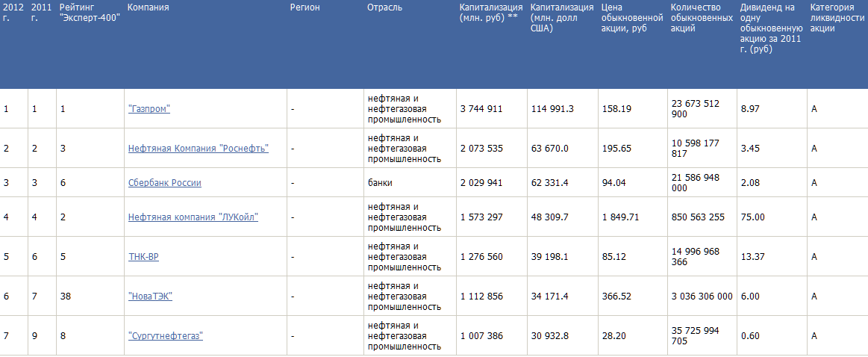Select capitalization value 2 029 941

click(481, 183)
